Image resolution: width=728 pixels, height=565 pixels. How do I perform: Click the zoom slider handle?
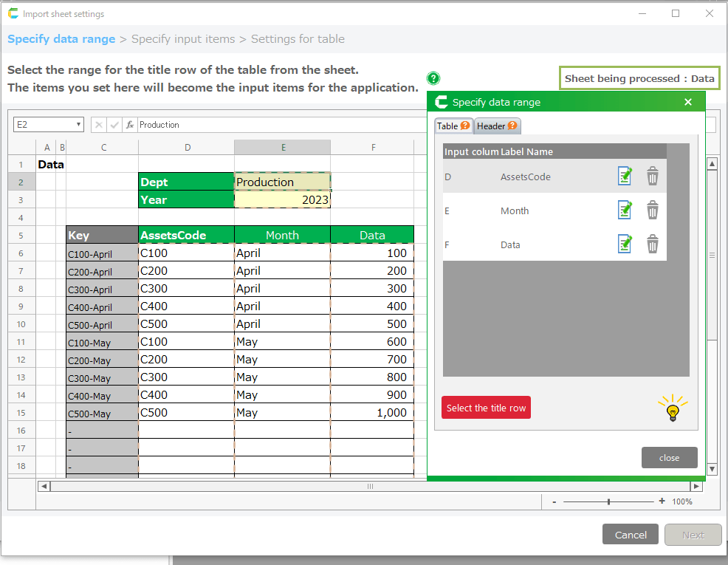(x=608, y=501)
